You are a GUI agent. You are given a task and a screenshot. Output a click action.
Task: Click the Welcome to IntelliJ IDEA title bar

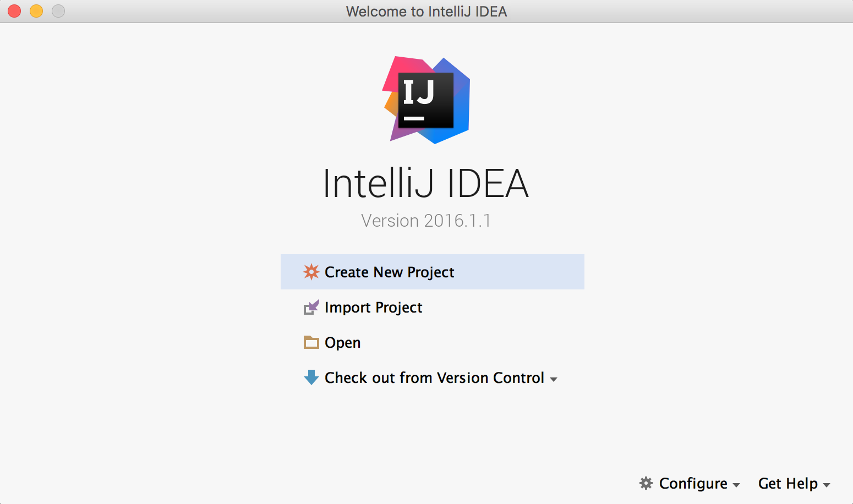(426, 11)
